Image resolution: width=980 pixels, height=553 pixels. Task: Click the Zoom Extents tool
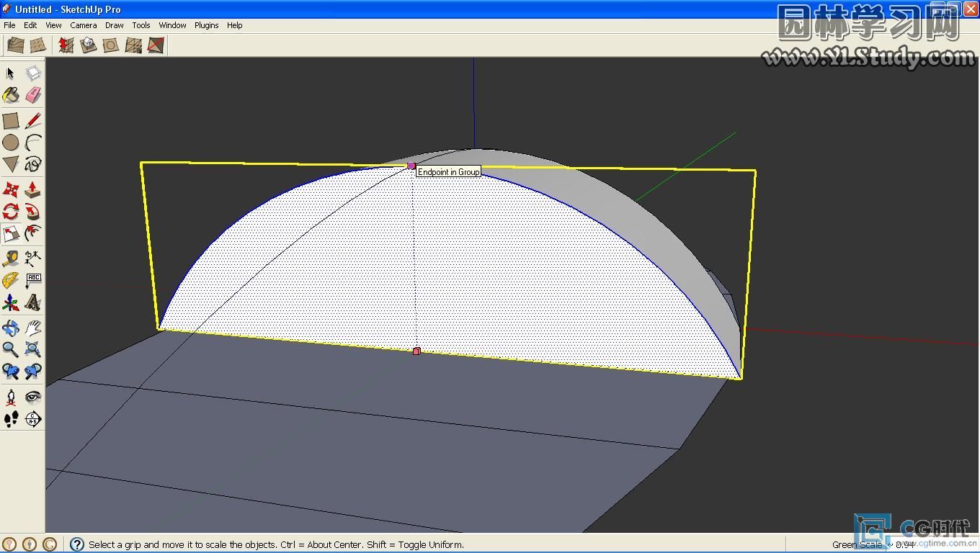33,350
